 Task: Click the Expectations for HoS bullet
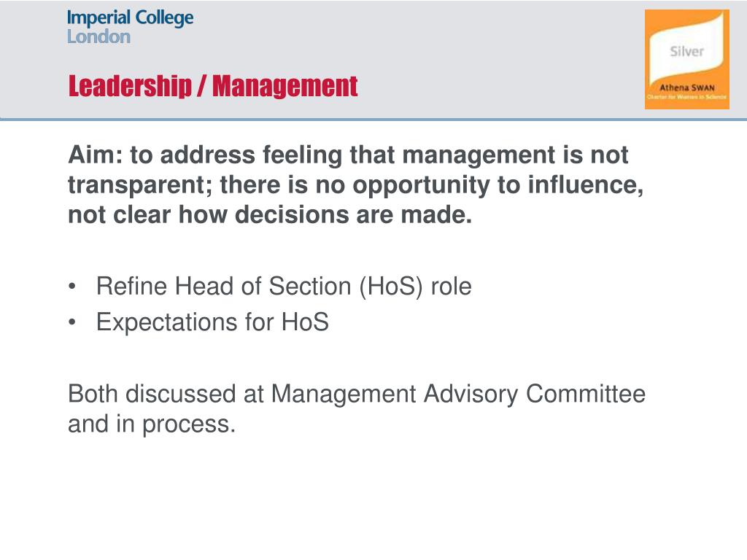point(212,322)
